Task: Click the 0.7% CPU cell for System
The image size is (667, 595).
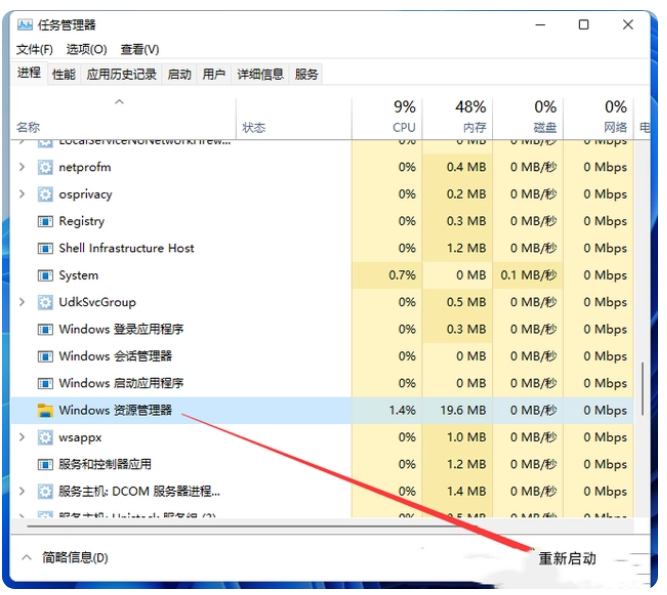Action: [x=387, y=276]
